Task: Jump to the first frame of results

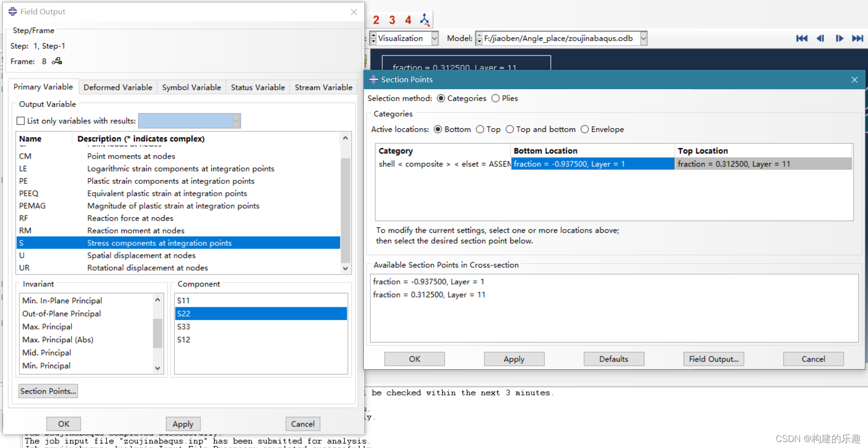Action: pyautogui.click(x=802, y=38)
